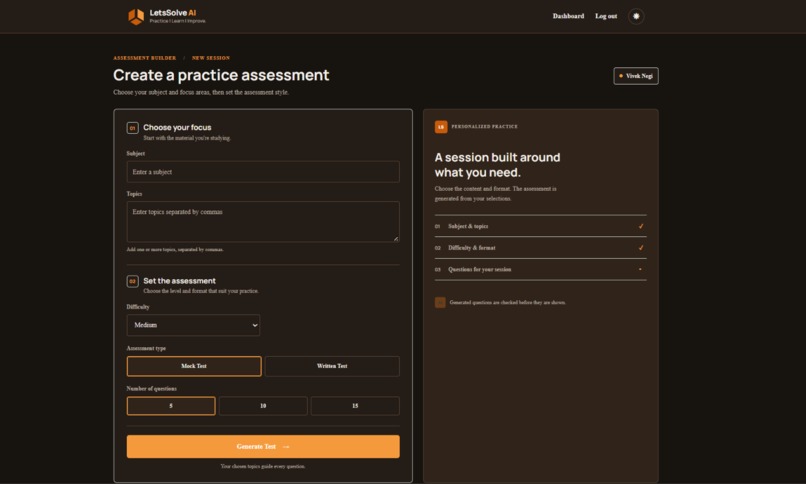Click the LetsSolve AI brand name
This screenshot has height=484, width=806.
pos(173,13)
